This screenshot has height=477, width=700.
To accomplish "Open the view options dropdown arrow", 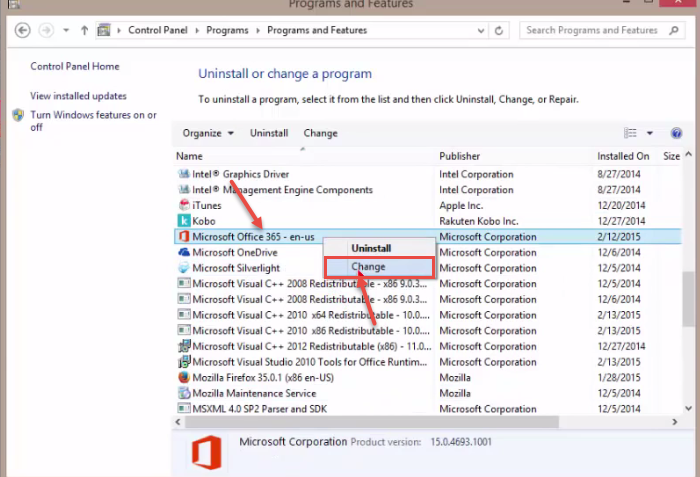I will pyautogui.click(x=650, y=133).
